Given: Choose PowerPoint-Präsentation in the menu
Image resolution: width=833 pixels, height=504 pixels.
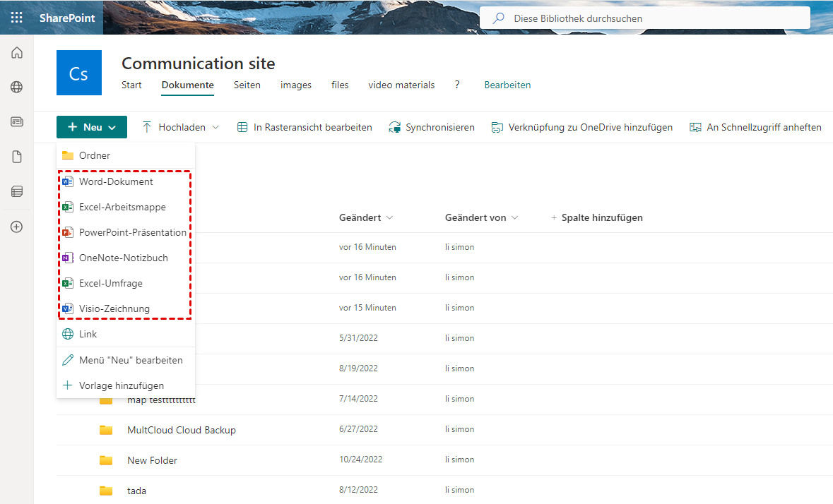Looking at the screenshot, I should [x=126, y=232].
